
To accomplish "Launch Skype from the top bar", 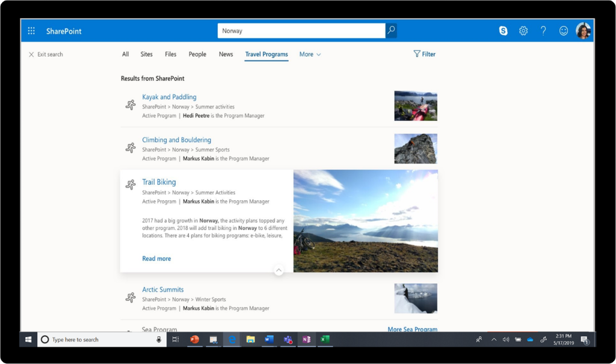I will 504,30.
